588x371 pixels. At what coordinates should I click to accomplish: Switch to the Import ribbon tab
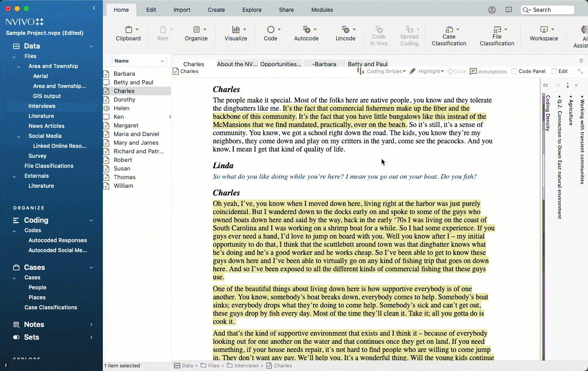pos(182,10)
